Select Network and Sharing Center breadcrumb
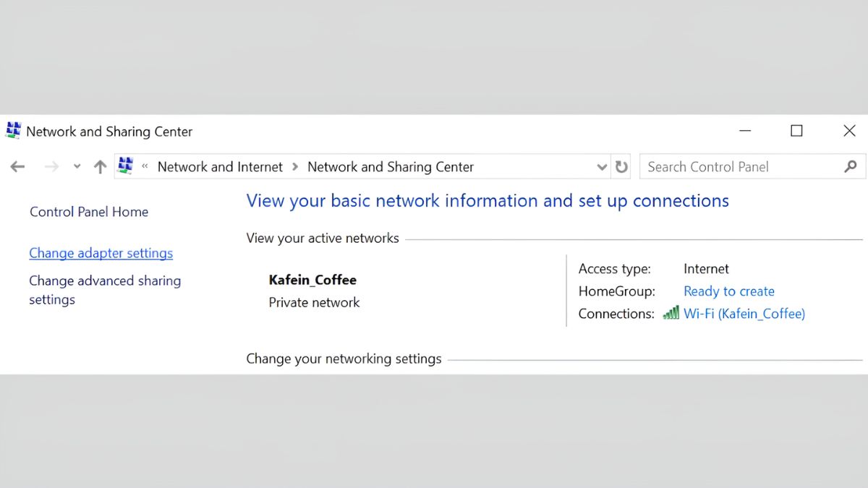 [x=391, y=167]
